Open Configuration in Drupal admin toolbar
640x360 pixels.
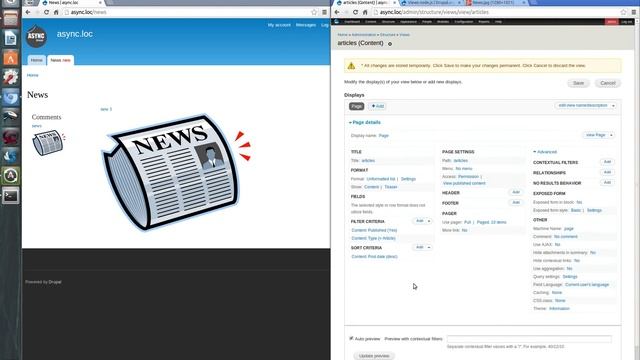(464, 22)
